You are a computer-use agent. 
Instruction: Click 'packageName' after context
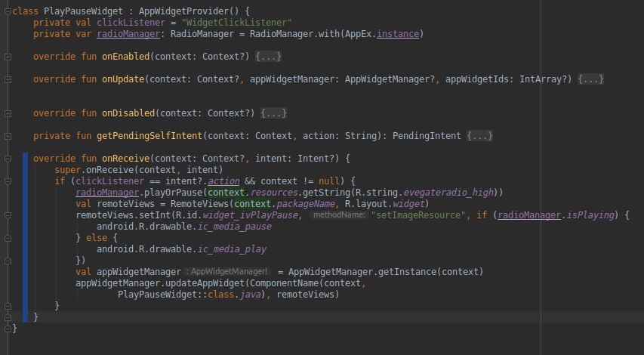306,204
